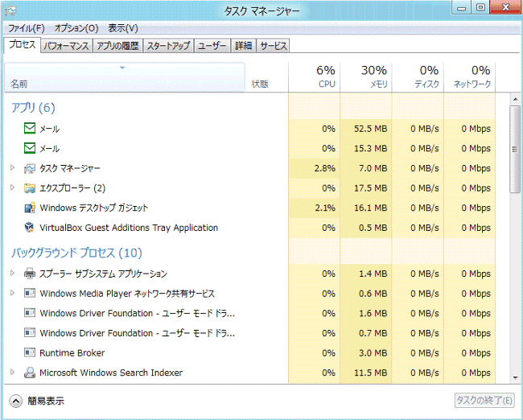Click the エクスプローラー folder icon
The image size is (523, 420).
(x=30, y=188)
